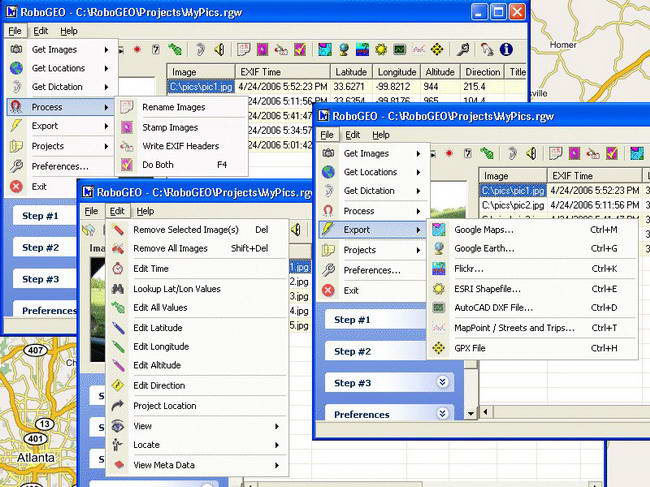Expand Preferences panel chevron in right window
Image resolution: width=650 pixels, height=487 pixels.
point(442,413)
